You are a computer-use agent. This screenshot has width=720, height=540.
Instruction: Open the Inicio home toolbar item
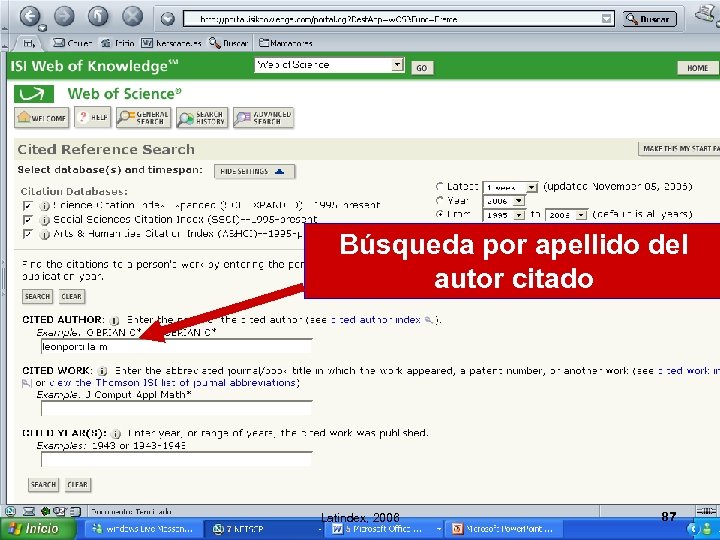(x=118, y=43)
